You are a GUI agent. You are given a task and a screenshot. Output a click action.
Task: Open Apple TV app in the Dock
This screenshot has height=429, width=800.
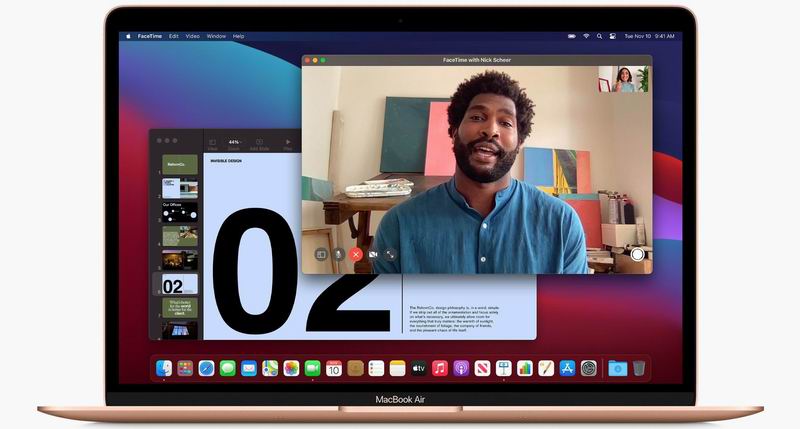[x=418, y=369]
